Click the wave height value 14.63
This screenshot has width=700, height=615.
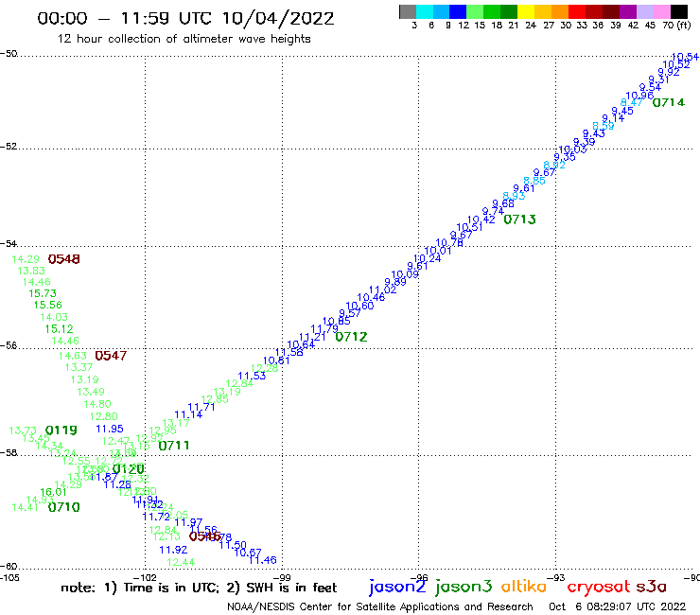pyautogui.click(x=72, y=356)
